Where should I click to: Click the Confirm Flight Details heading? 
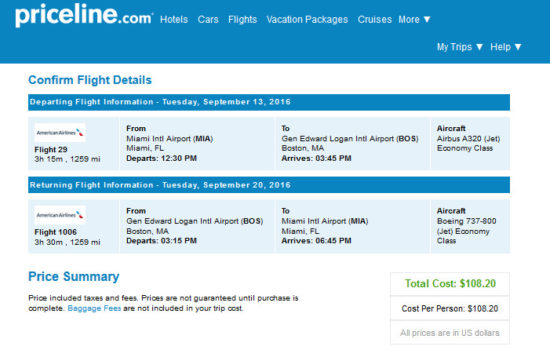[x=90, y=80]
